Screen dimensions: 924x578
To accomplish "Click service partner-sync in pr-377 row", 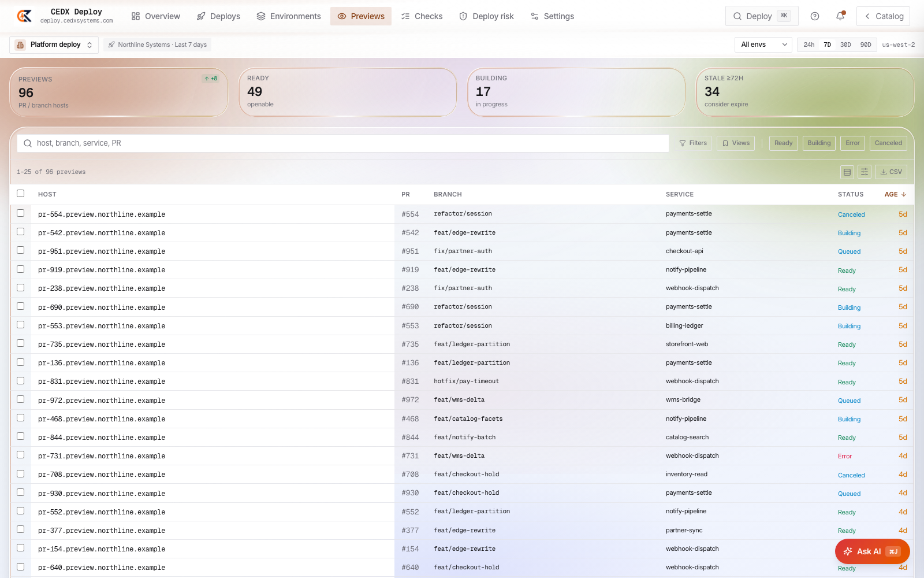I will (x=684, y=531).
